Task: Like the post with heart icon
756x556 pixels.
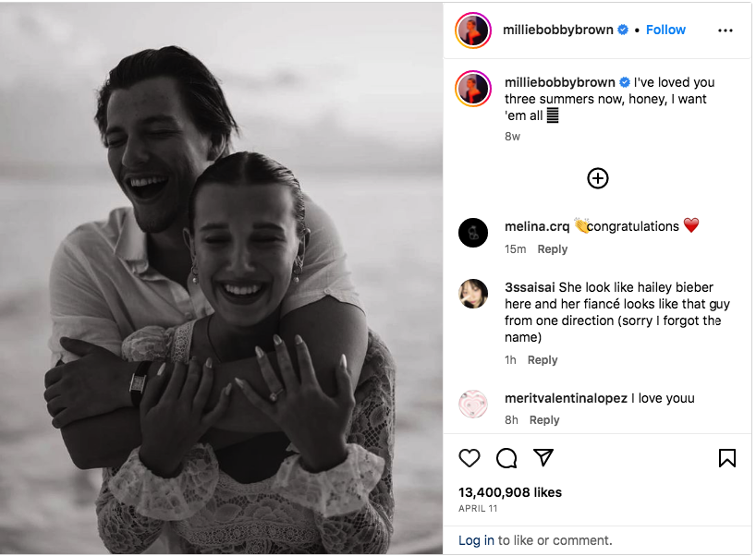Action: [469, 458]
